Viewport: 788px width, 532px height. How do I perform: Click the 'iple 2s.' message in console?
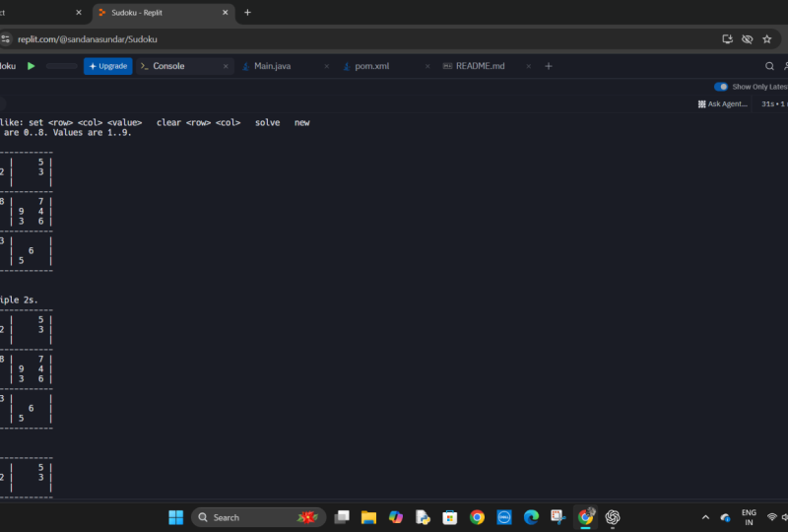click(19, 300)
